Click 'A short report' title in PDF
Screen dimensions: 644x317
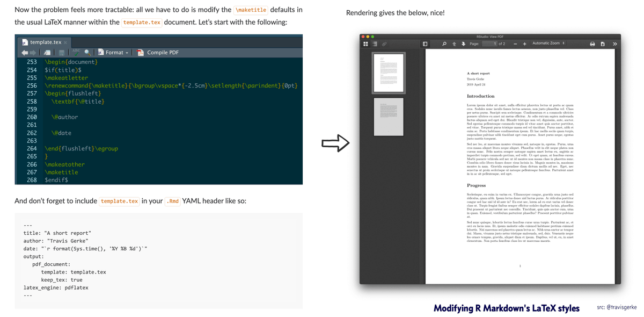click(x=478, y=73)
